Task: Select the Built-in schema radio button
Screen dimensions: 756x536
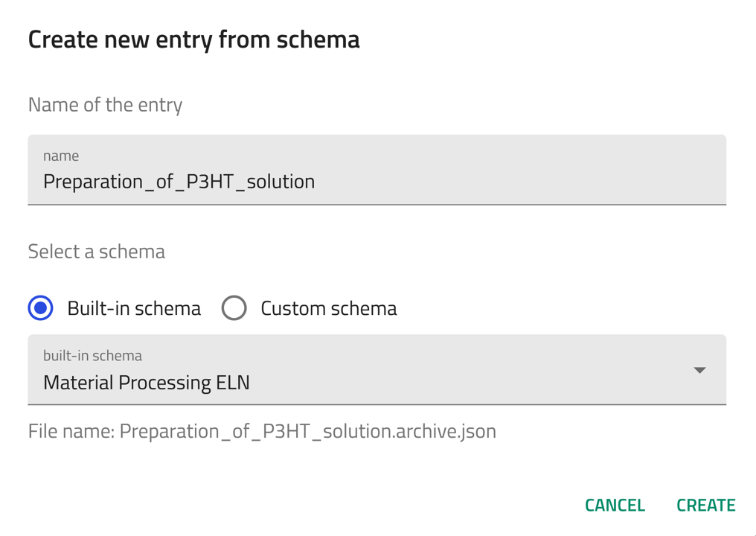Action: pyautogui.click(x=41, y=308)
